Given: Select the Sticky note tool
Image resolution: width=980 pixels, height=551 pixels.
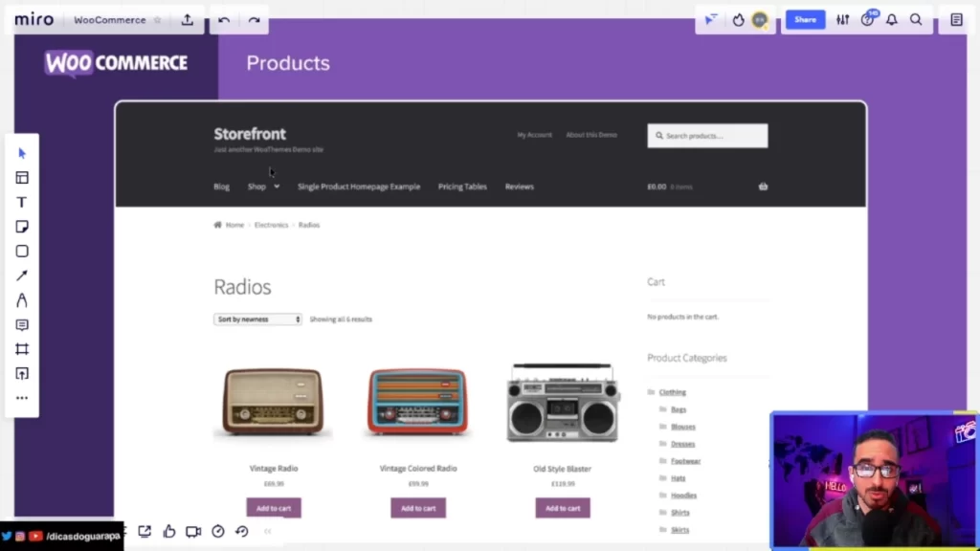Looking at the screenshot, I should tap(22, 227).
